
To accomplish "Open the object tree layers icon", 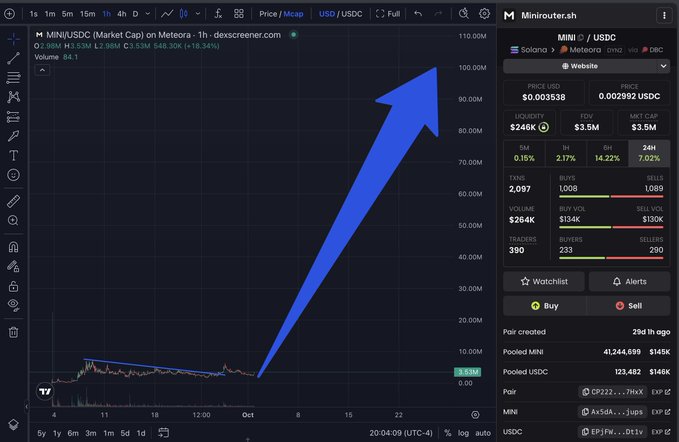I will point(13,425).
